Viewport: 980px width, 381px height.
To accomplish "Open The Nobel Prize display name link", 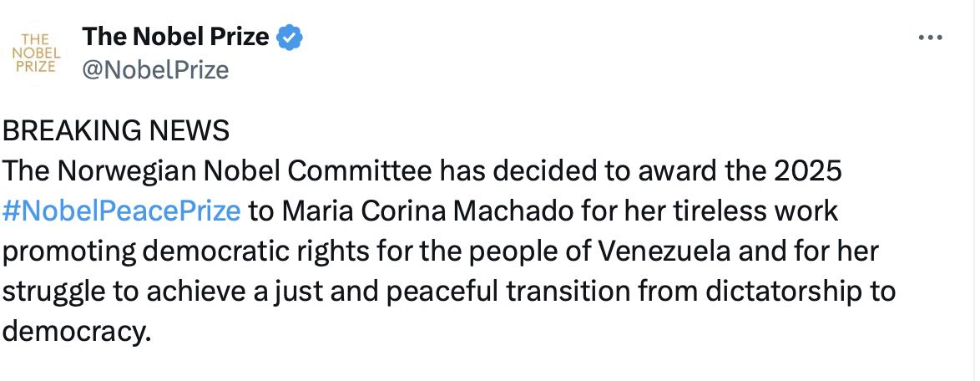I will coord(175,38).
